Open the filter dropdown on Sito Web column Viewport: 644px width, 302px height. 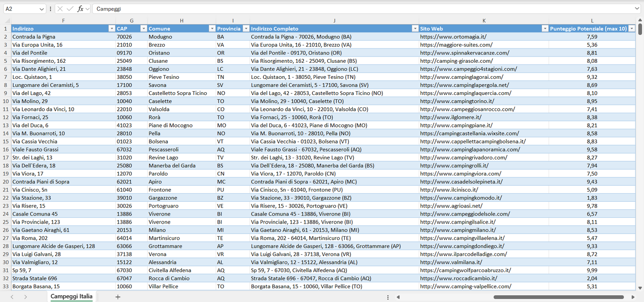click(x=545, y=28)
